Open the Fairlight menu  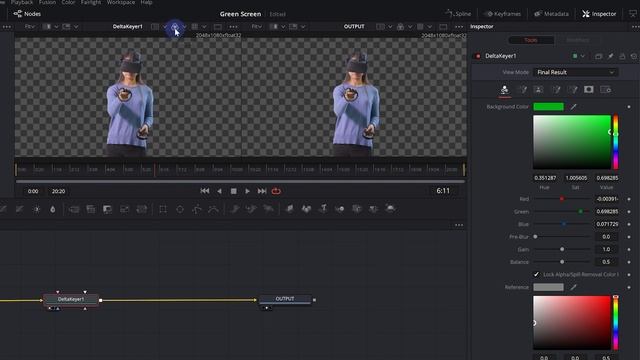[x=91, y=2]
